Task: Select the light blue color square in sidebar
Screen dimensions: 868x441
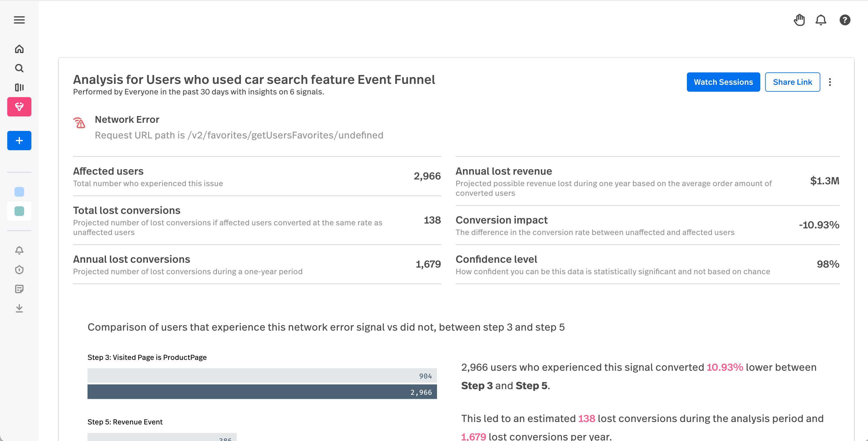Action: pos(19,192)
